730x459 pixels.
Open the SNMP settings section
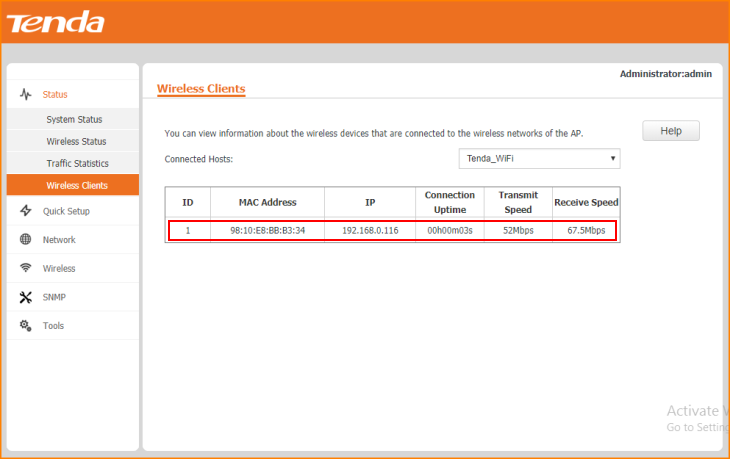(x=54, y=297)
